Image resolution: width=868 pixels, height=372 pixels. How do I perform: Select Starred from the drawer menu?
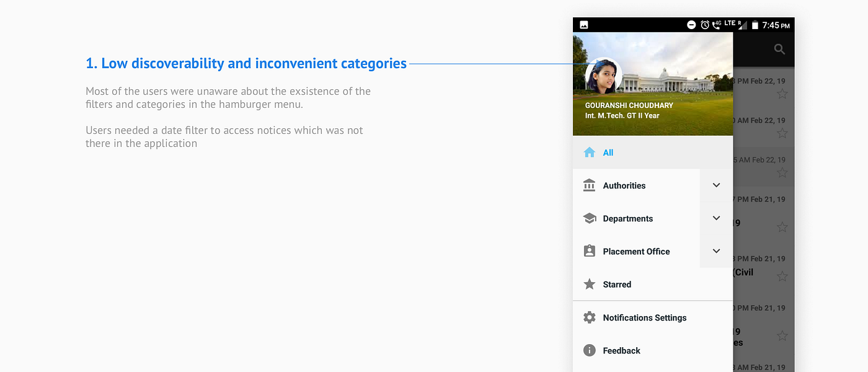(x=617, y=284)
